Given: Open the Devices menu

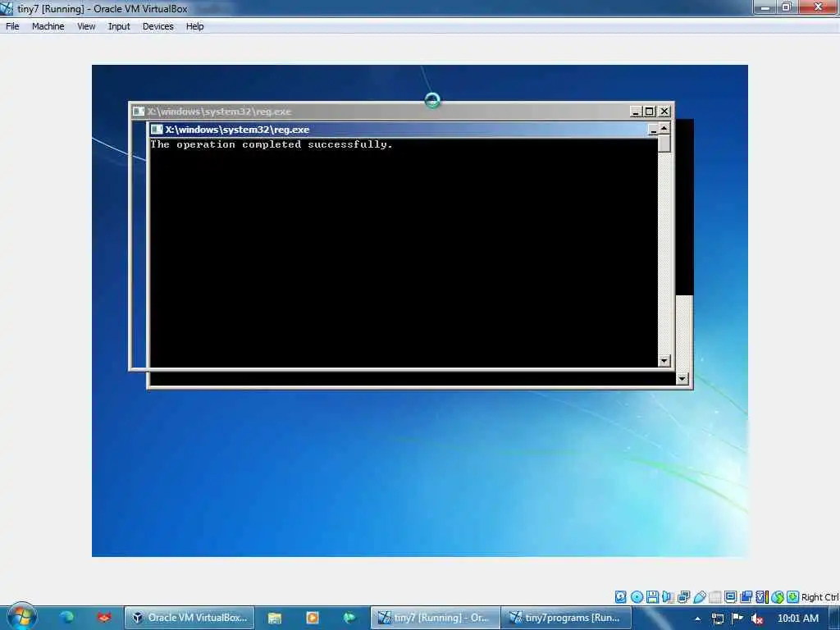Looking at the screenshot, I should tap(158, 26).
